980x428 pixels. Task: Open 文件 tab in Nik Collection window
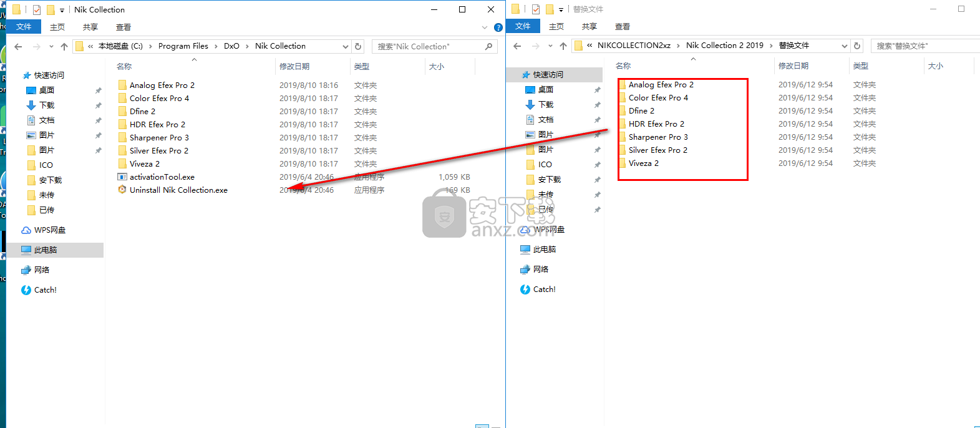point(24,27)
